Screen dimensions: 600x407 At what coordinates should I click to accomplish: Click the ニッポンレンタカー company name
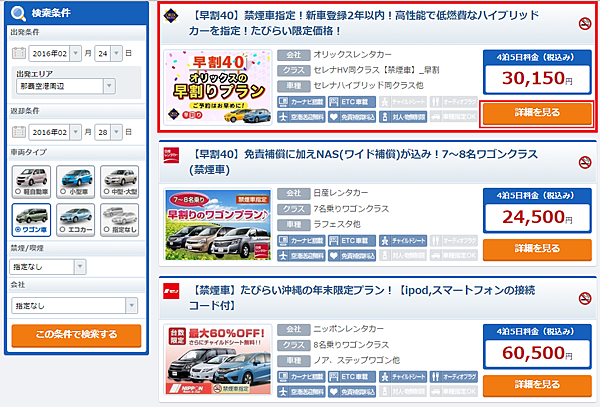pyautogui.click(x=348, y=329)
